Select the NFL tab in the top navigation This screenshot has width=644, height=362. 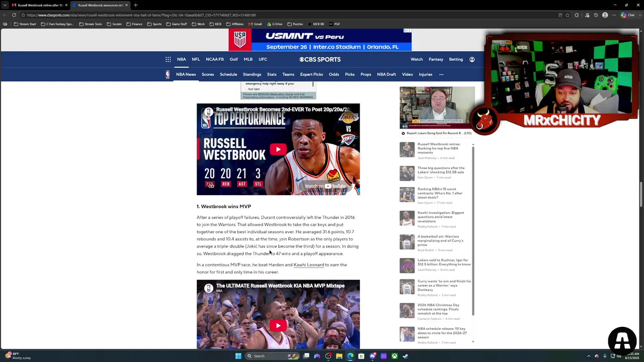point(196,59)
